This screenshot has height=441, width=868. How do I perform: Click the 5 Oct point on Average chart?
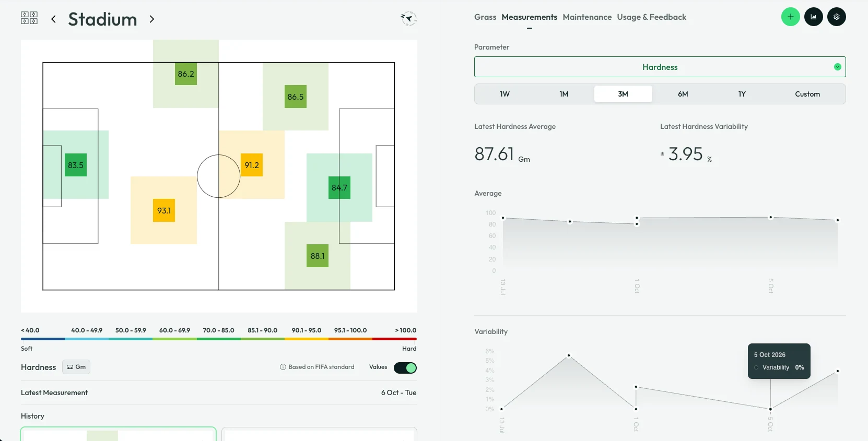pos(770,217)
